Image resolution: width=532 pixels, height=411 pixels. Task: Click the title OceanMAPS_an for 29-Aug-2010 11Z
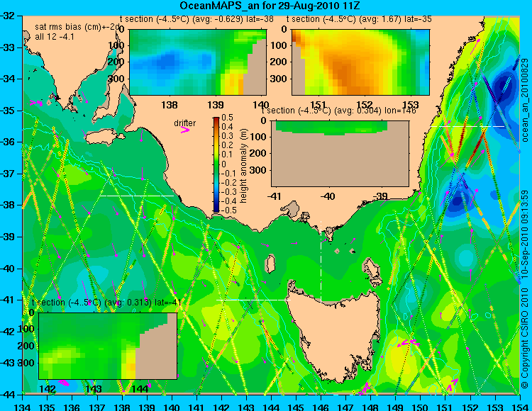(x=270, y=6)
